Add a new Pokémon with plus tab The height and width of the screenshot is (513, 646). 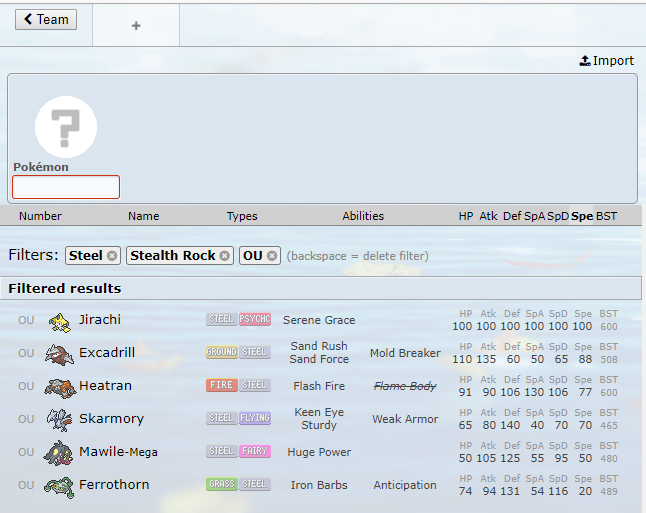[136, 26]
